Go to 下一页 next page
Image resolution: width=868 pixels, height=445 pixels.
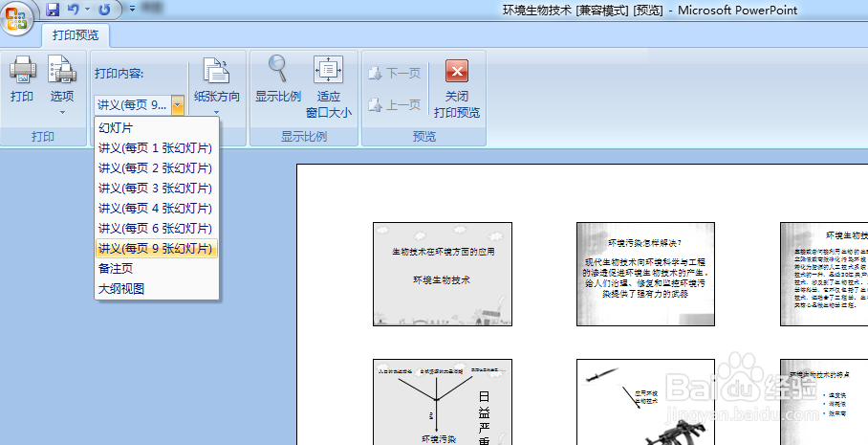395,73
